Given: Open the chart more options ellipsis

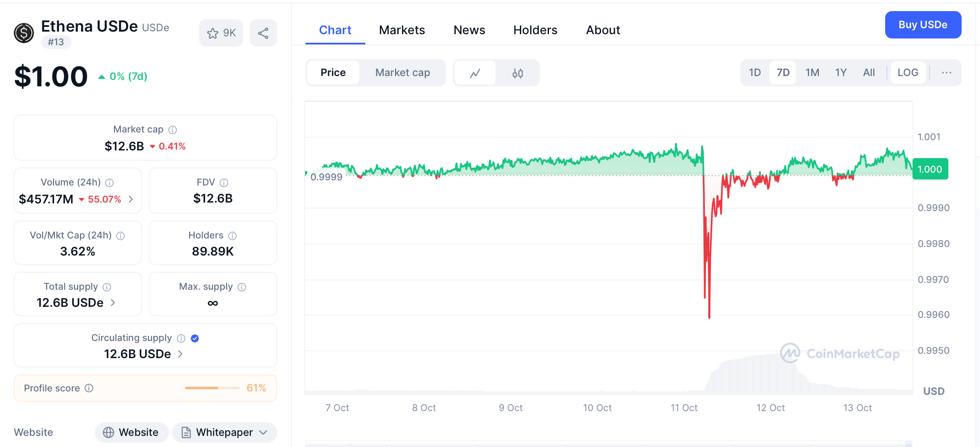Looking at the screenshot, I should 946,73.
